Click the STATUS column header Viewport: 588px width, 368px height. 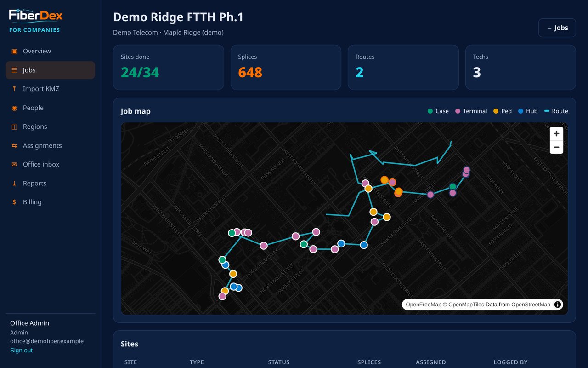279,362
